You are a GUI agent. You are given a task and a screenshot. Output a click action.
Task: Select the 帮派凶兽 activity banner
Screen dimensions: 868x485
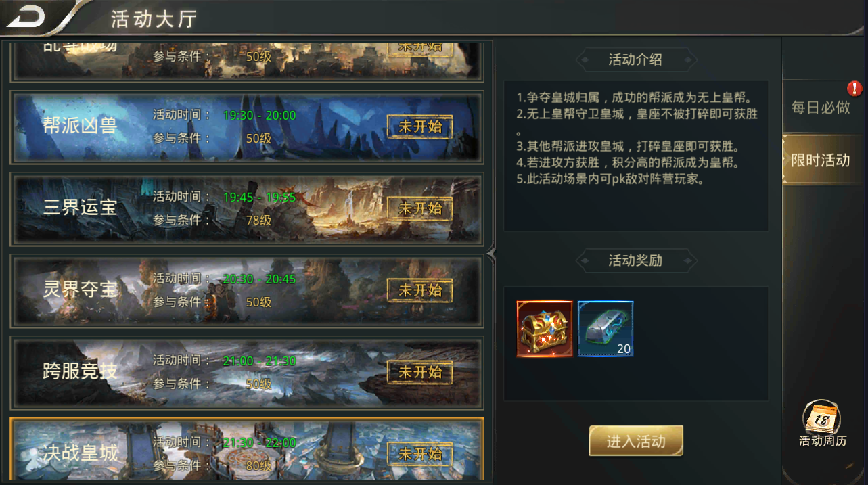(x=247, y=127)
